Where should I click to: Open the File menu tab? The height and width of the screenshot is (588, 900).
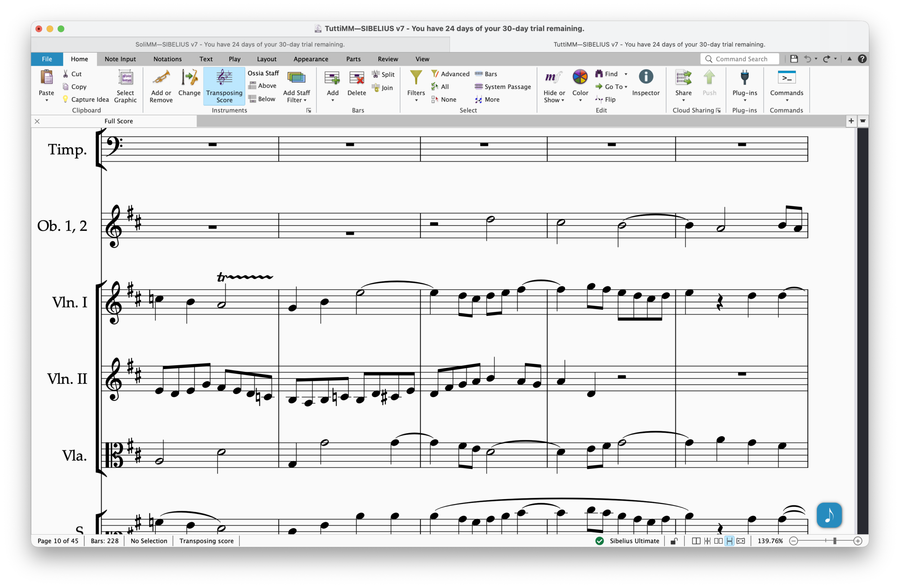(x=47, y=59)
